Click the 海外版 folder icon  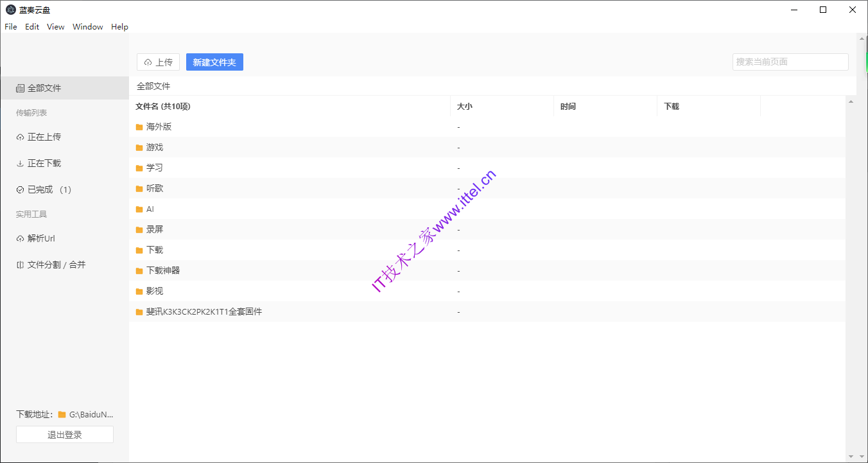pyautogui.click(x=139, y=127)
